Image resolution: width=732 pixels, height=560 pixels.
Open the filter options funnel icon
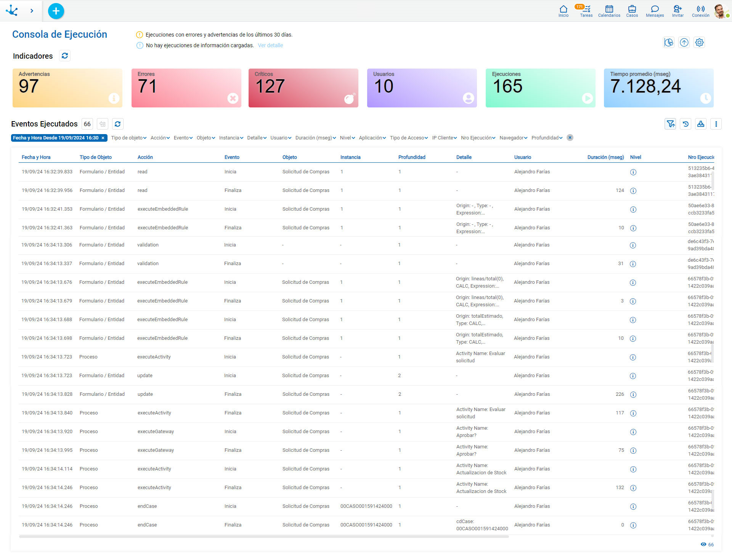tap(670, 124)
